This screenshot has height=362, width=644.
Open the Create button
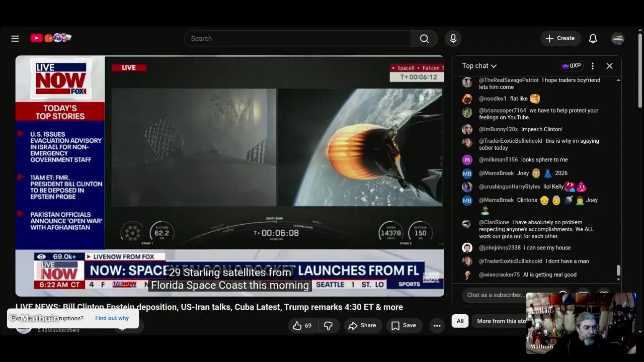coord(560,38)
